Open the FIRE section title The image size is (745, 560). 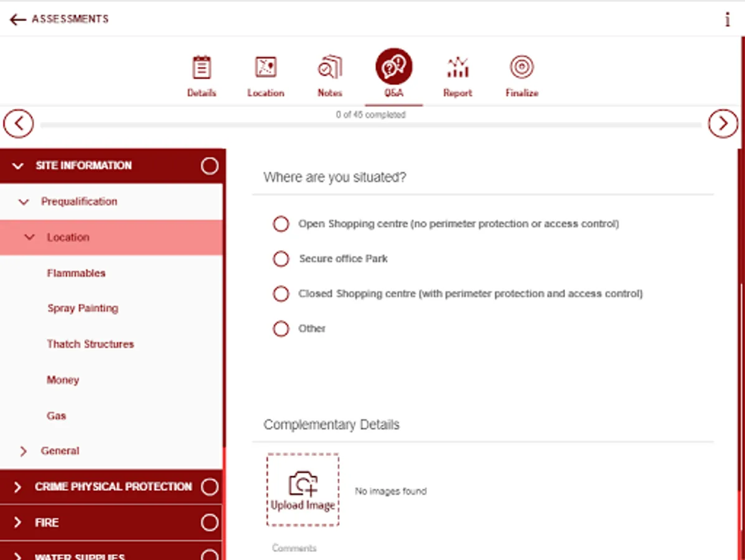tap(47, 523)
